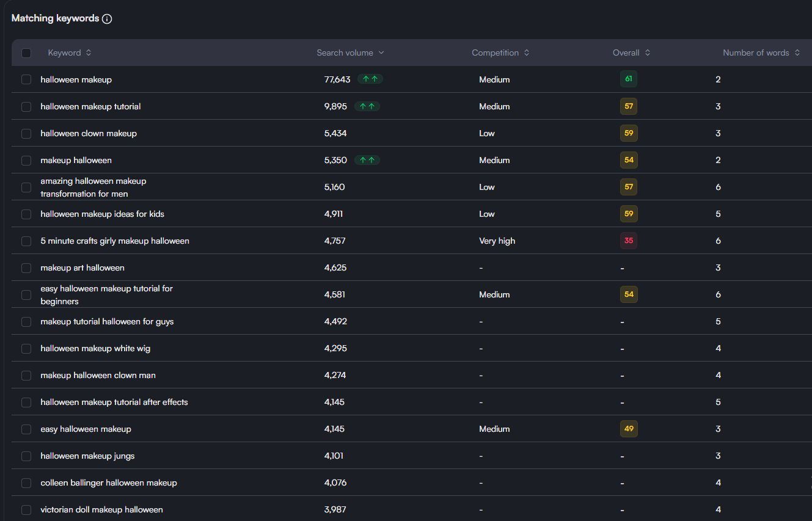The image size is (812, 521).
Task: Click 'halloween makeup white wig' keyword
Action: [95, 349]
